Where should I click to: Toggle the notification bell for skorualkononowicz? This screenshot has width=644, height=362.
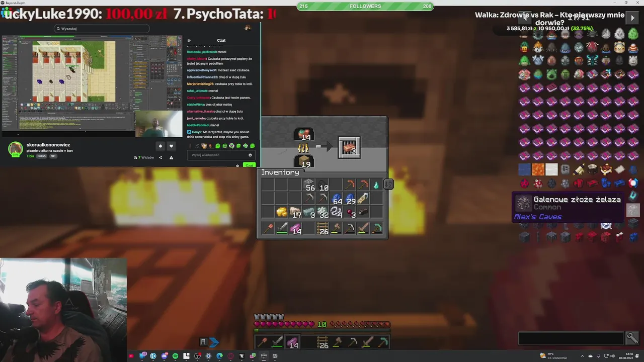[x=160, y=146]
